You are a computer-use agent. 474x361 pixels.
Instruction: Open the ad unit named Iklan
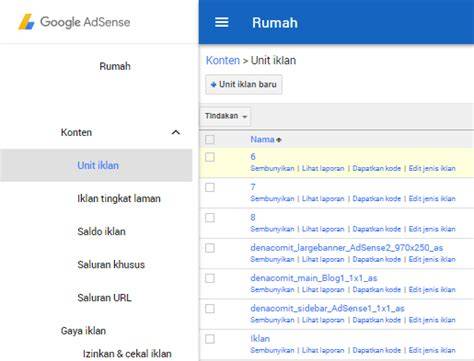[x=260, y=339]
